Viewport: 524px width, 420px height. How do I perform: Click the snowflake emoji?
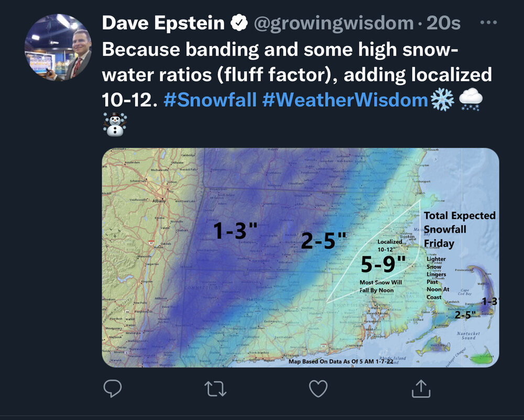tap(442, 100)
